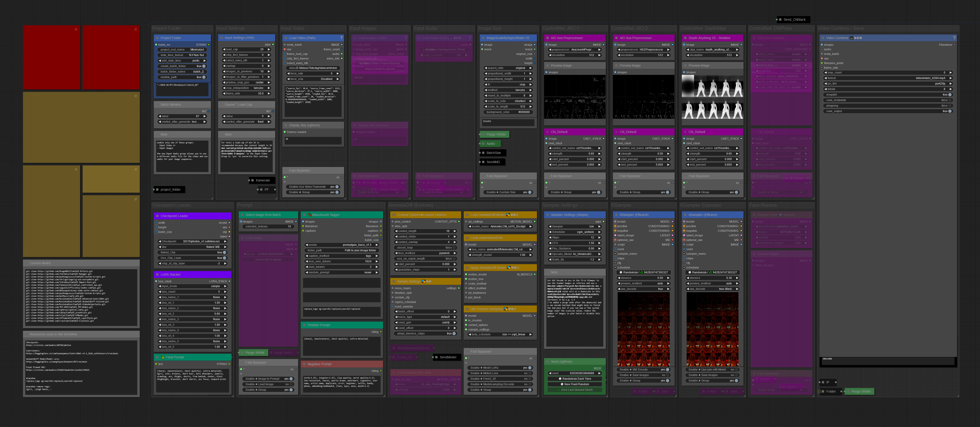Viewport: 980px width, 427px height.
Task: Click the Seed (rgthree) node title dot
Action: click(x=548, y=362)
